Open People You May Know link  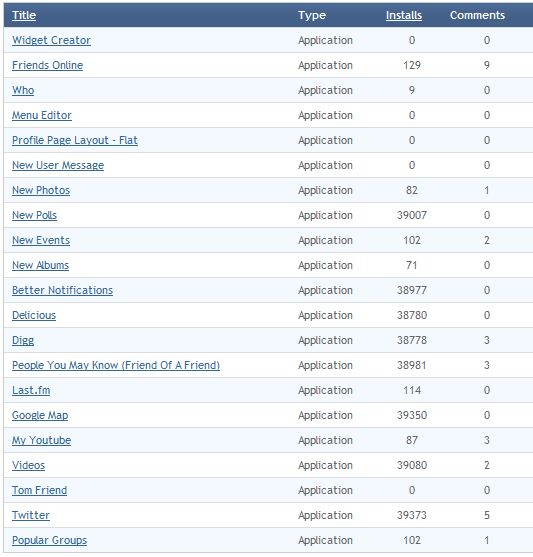[x=116, y=366]
